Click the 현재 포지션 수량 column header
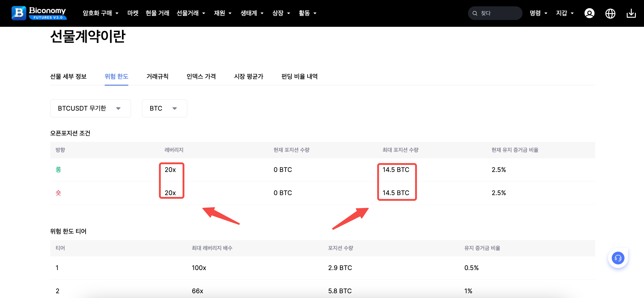 [292, 150]
